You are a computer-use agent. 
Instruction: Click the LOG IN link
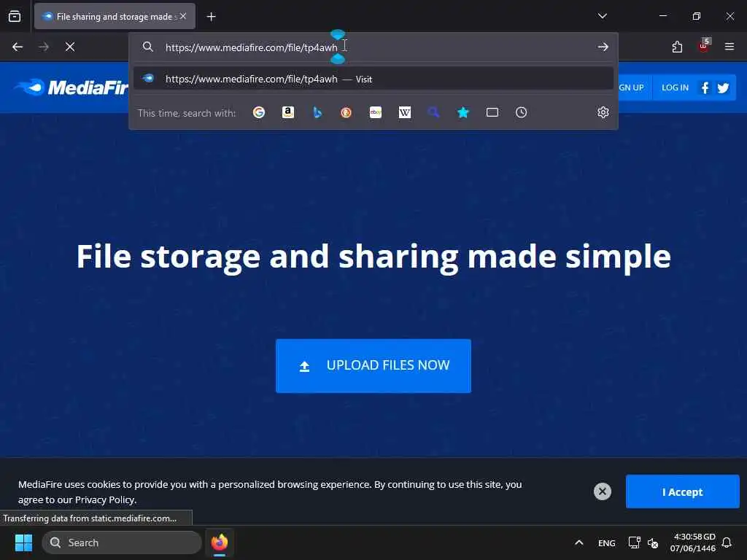pos(675,87)
